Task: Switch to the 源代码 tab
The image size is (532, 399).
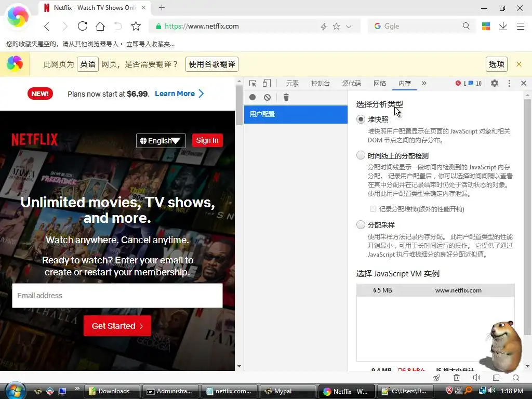Action: 352,84
